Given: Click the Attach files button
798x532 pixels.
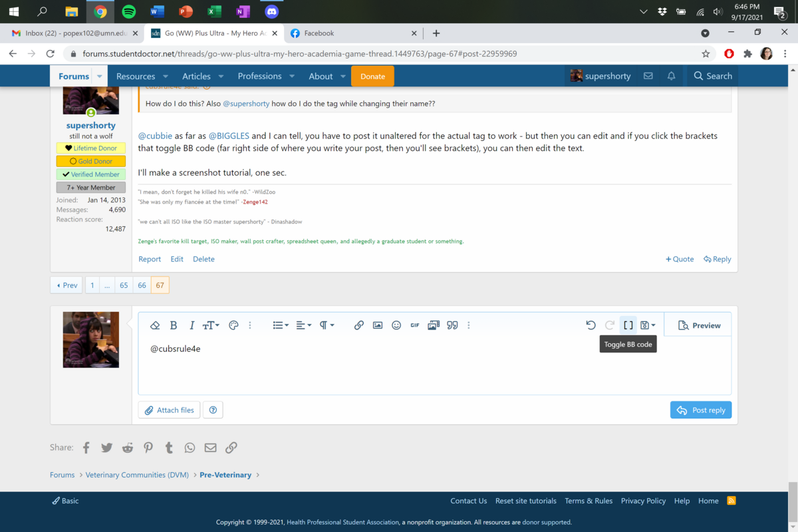Looking at the screenshot, I should (169, 410).
